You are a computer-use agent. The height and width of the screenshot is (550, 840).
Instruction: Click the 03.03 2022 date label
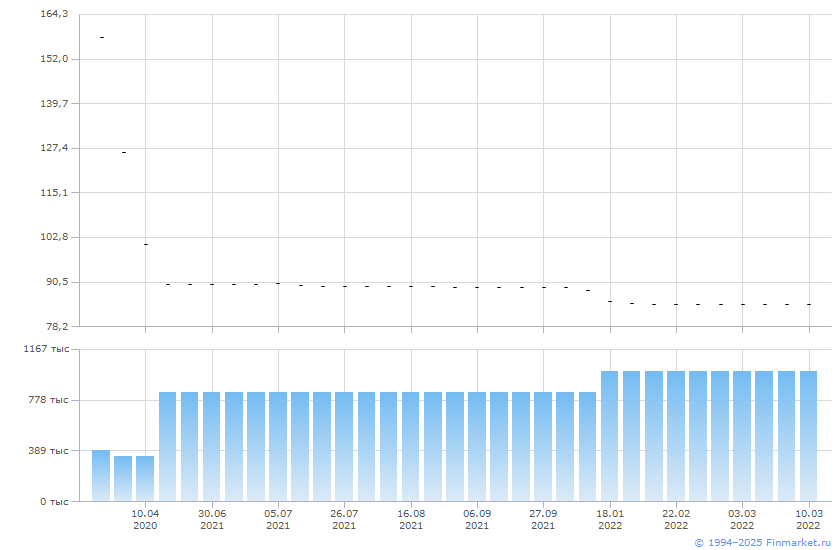742,519
